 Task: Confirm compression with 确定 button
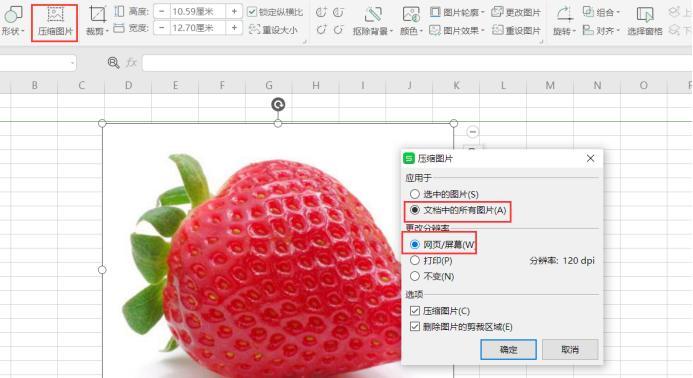pos(508,350)
